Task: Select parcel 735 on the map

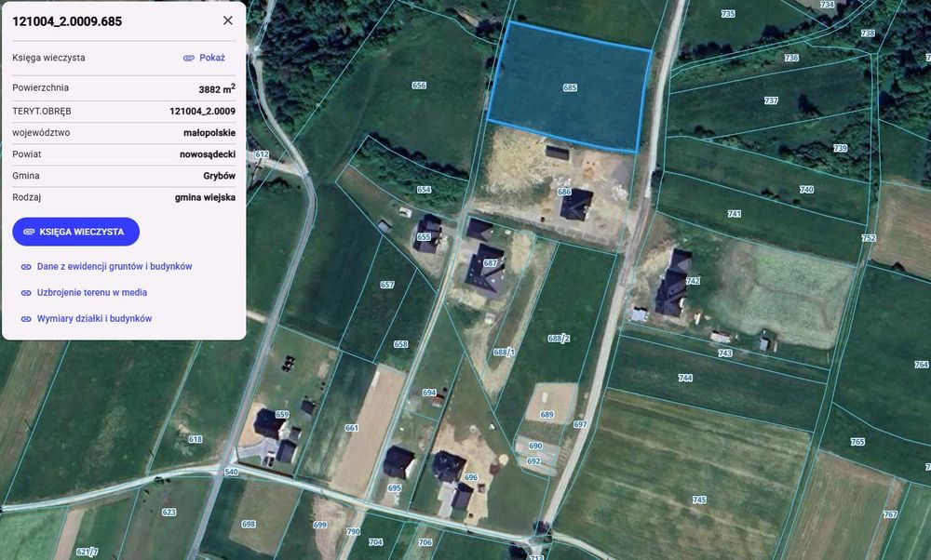Action: point(728,14)
